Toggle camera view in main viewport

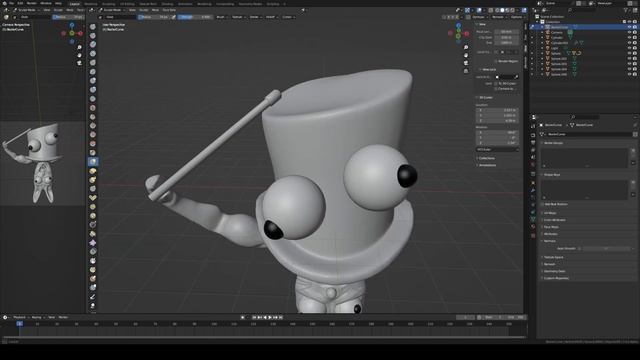[x=466, y=63]
